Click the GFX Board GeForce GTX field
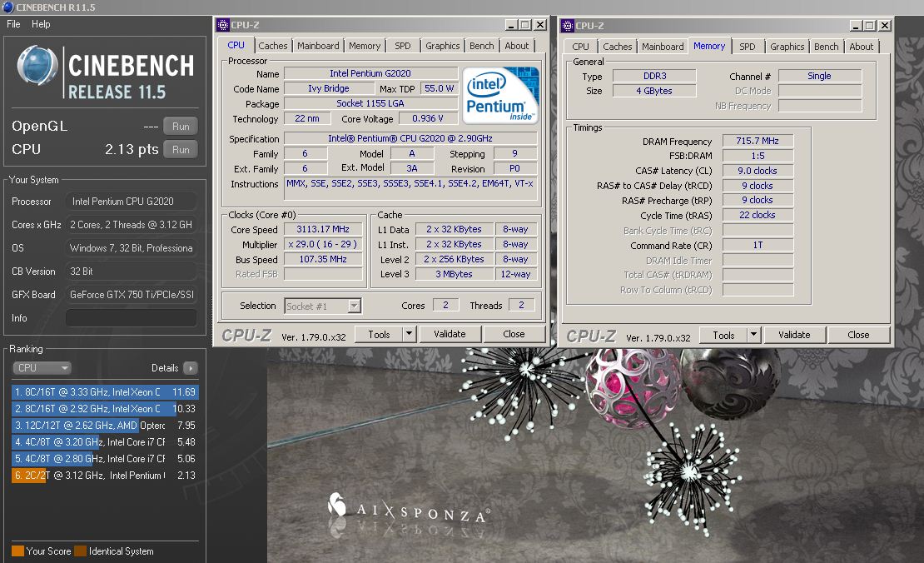 click(x=132, y=295)
